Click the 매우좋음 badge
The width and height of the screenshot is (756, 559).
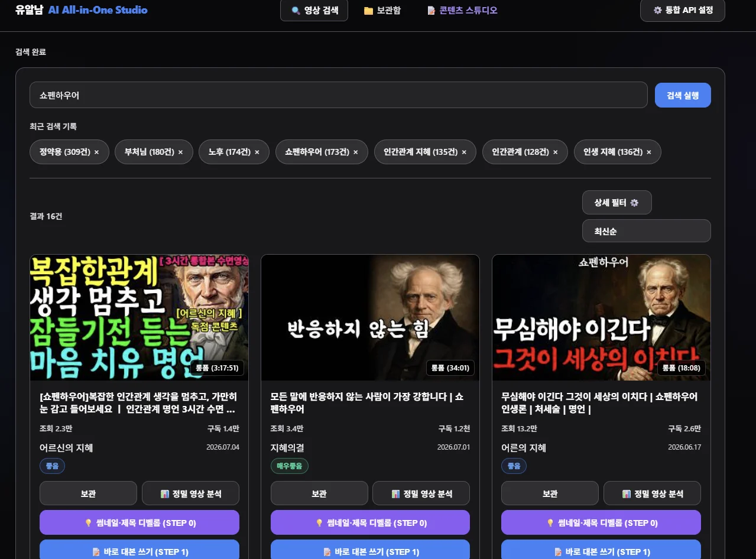(x=289, y=466)
